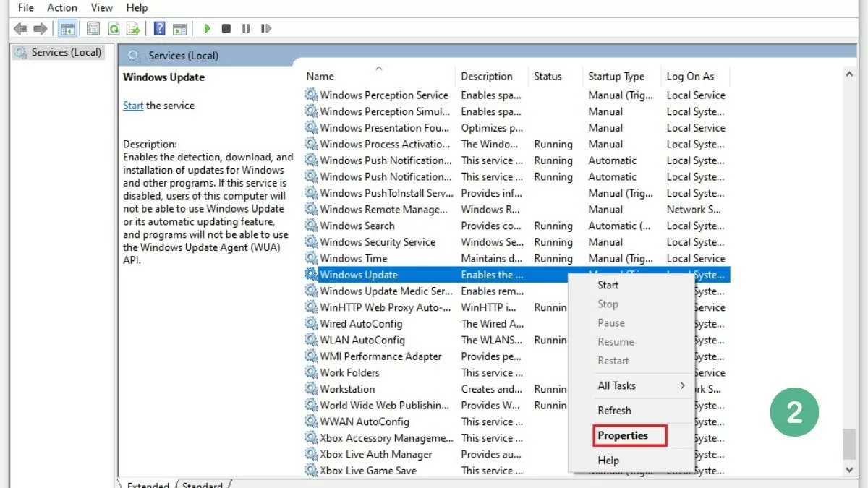Screen dimensions: 868x488
Task: Start the service using the green play icon
Action: (208, 28)
